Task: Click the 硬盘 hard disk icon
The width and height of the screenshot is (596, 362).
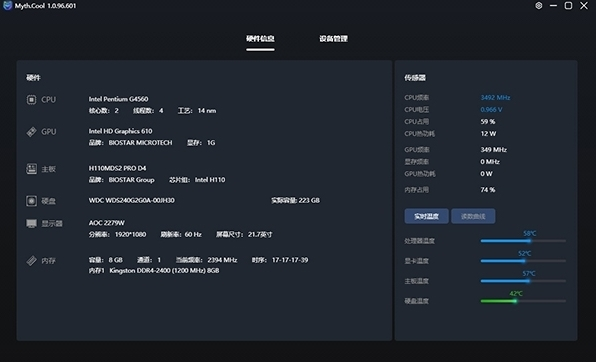Action: tap(31, 201)
